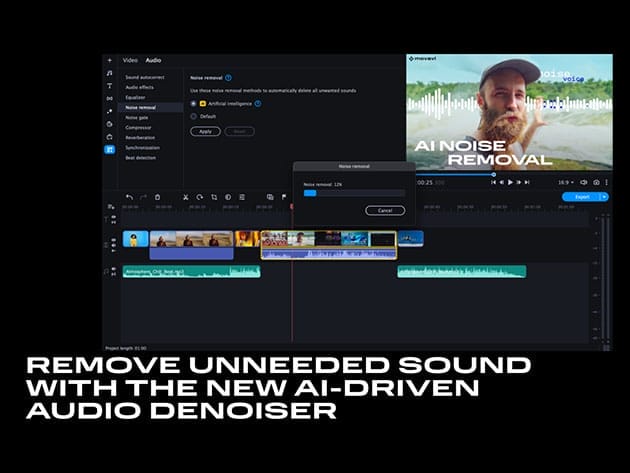Select the Default noise removal method

pyautogui.click(x=193, y=116)
